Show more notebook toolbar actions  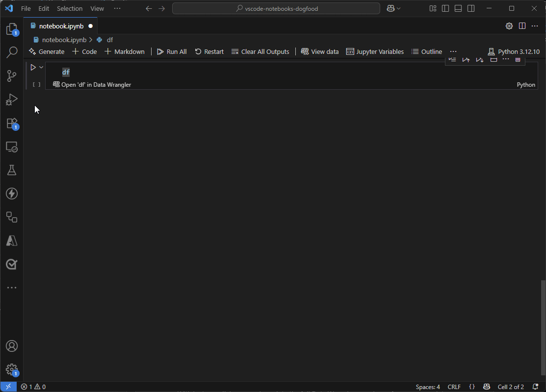coord(453,52)
